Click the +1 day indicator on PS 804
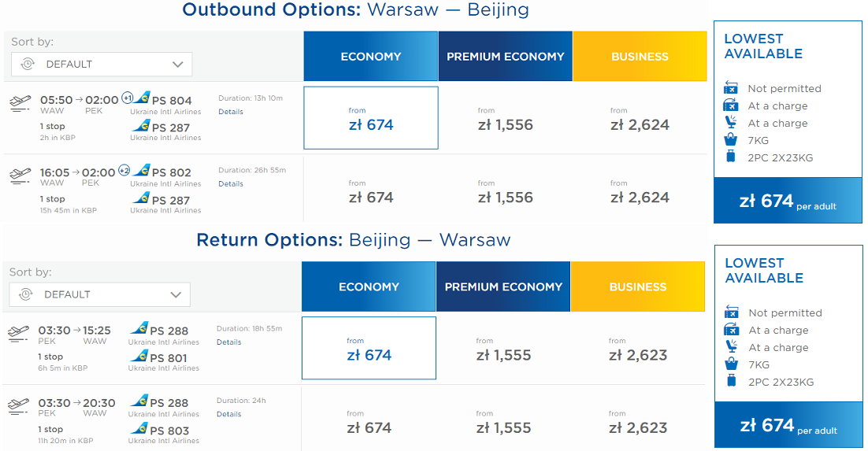 coord(128,98)
